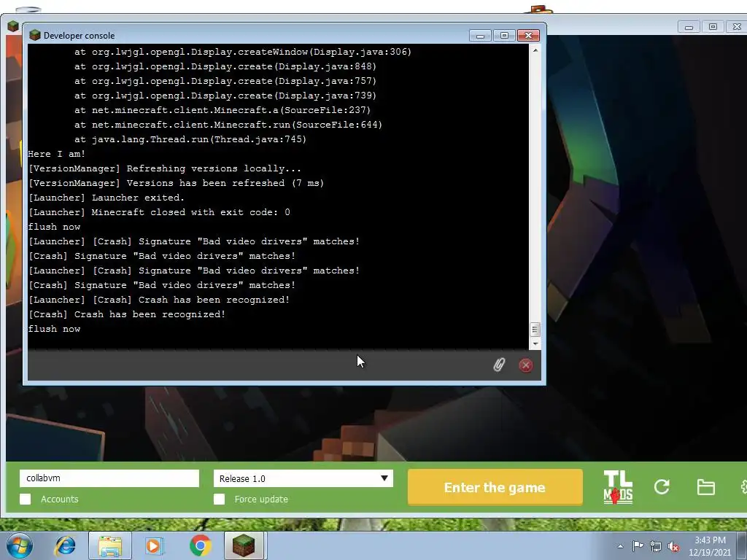This screenshot has width=747, height=560.
Task: Maximize the Developer console window
Action: tap(504, 36)
